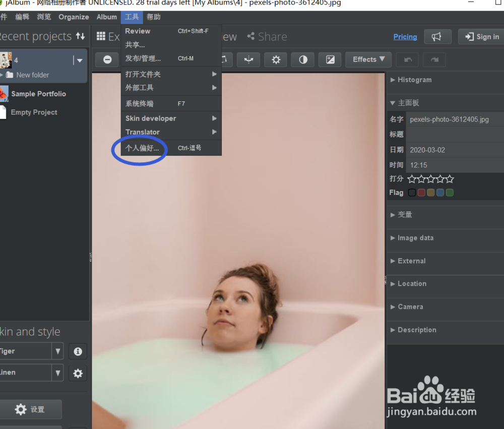Image resolution: width=504 pixels, height=429 pixels.
Task: Click the megaphone announcements icon
Action: (x=437, y=37)
